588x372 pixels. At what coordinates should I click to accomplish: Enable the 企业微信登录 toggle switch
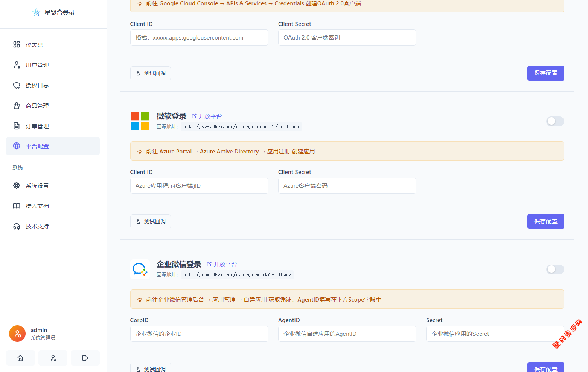click(x=555, y=269)
